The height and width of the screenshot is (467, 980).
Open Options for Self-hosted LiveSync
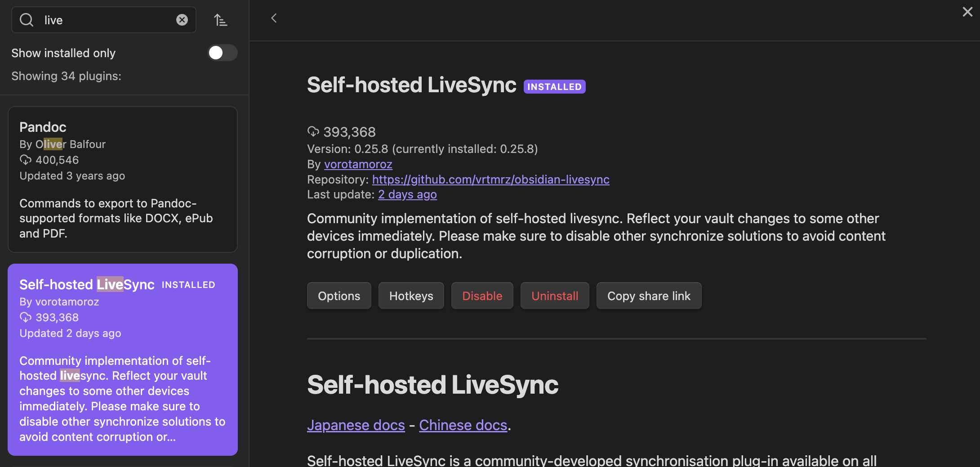pyautogui.click(x=339, y=296)
